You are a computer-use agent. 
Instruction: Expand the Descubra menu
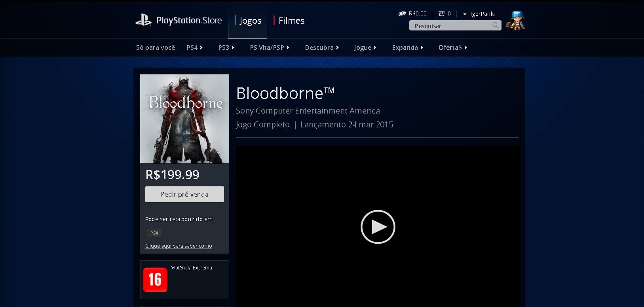coord(322,47)
